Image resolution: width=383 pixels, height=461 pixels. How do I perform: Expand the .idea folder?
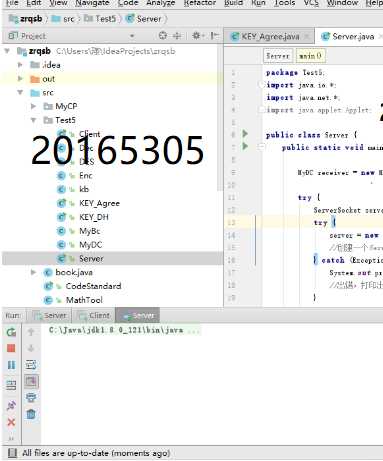tap(20, 65)
